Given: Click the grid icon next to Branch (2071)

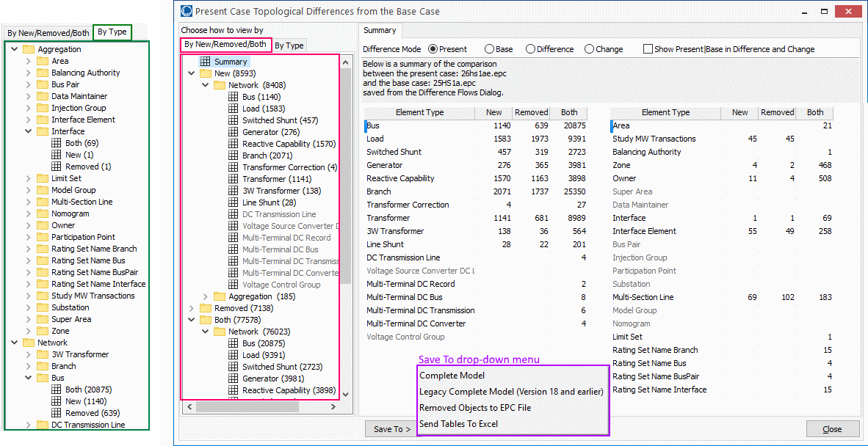Looking at the screenshot, I should tap(234, 156).
